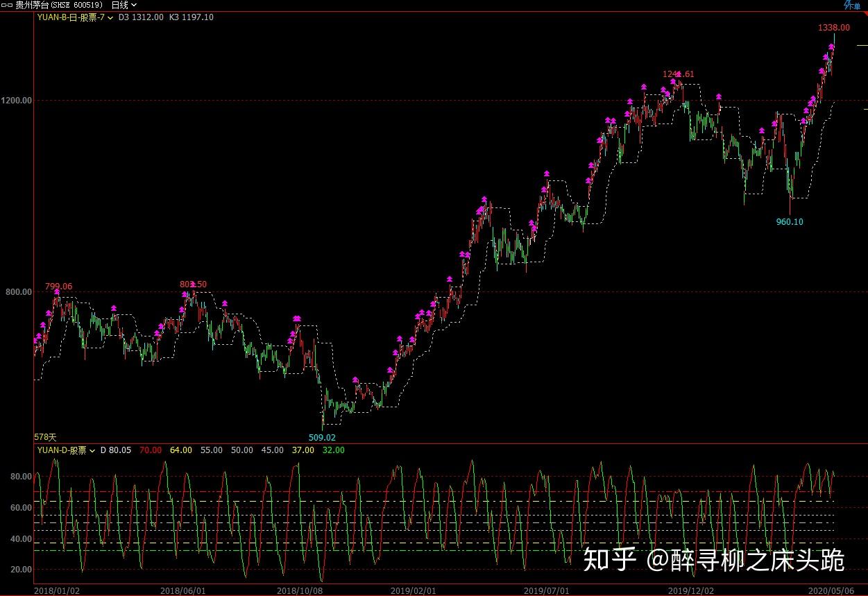
Task: Click the 800.00 price axis label
Action: [x=17, y=292]
